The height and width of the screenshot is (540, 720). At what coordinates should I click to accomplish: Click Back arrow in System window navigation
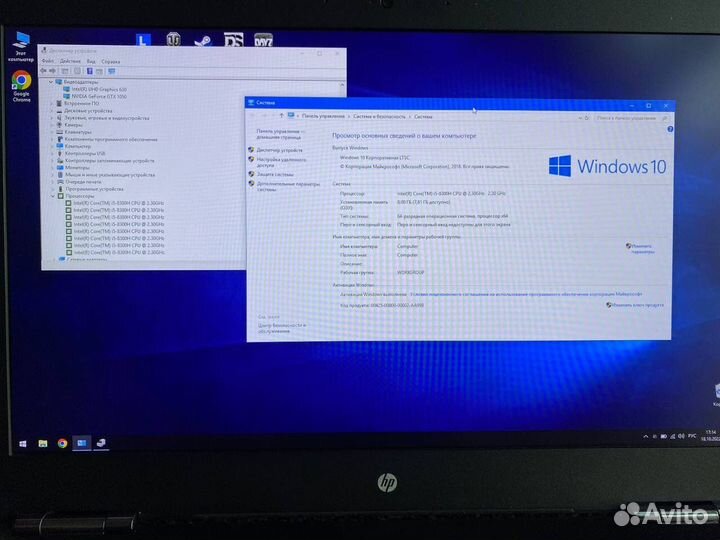pos(253,116)
